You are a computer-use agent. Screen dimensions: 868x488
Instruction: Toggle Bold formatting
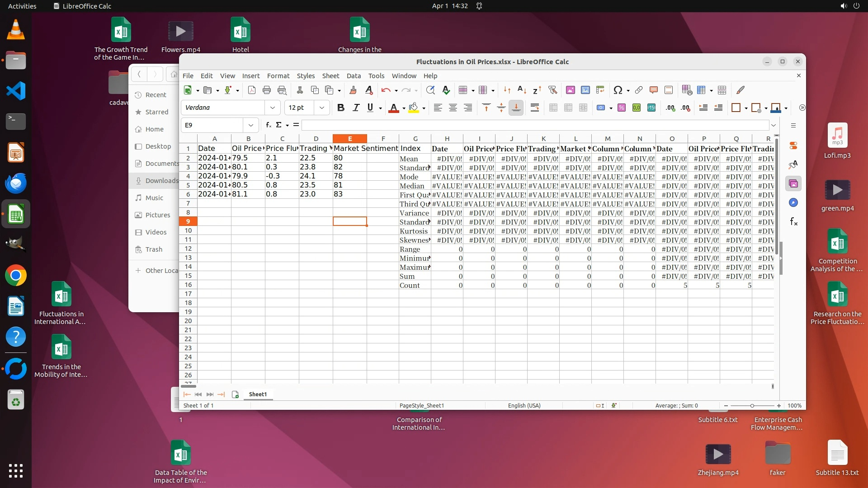tap(341, 108)
